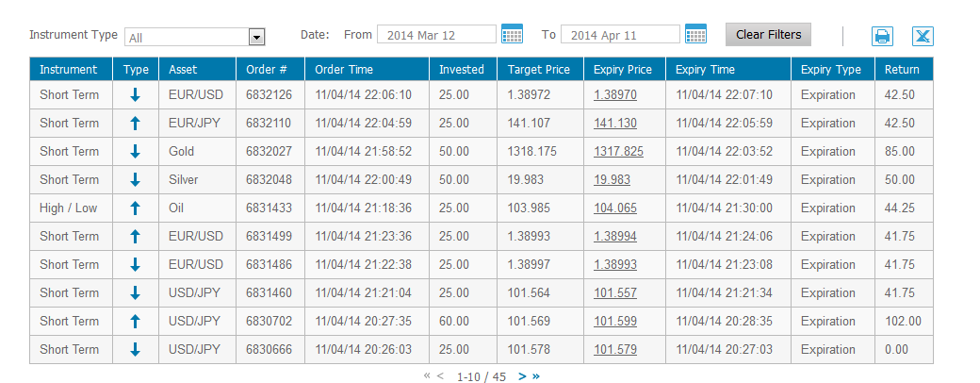Click down arrow in Silver row
Viewport: 980px width, 383px height.
(135, 180)
